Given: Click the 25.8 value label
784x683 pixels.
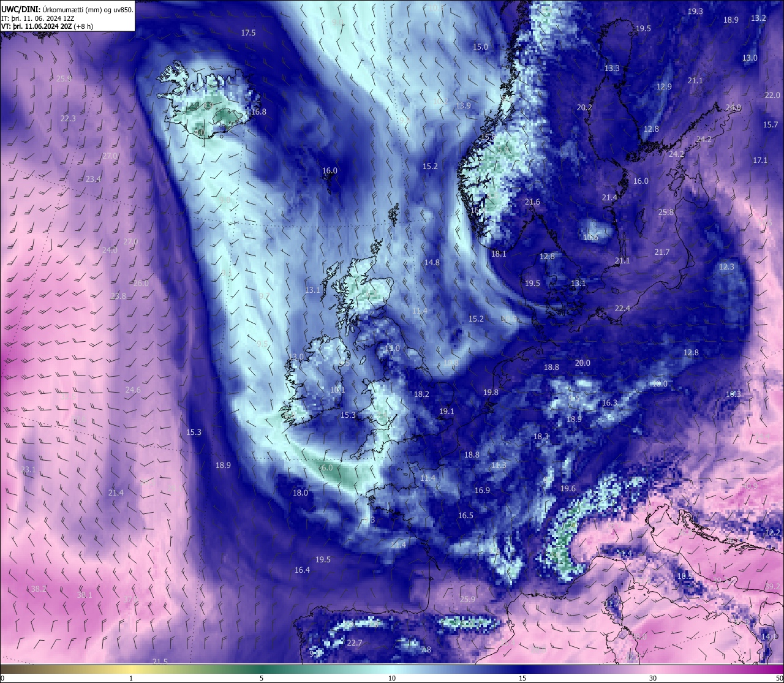Looking at the screenshot, I should [666, 213].
